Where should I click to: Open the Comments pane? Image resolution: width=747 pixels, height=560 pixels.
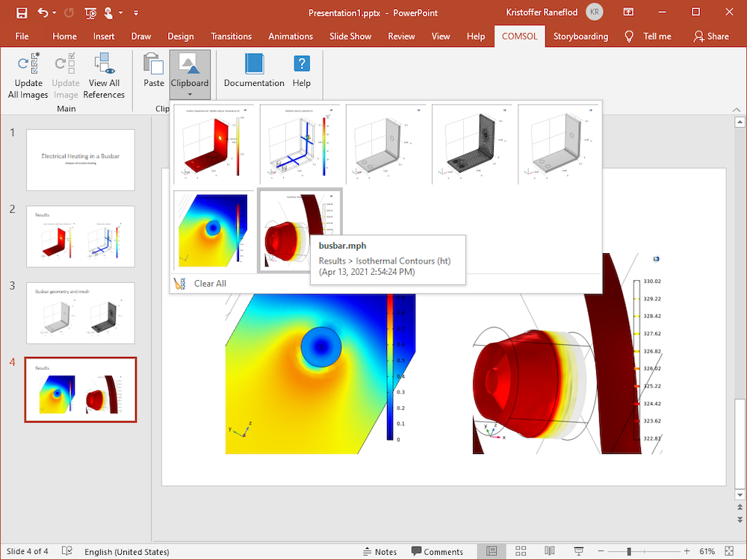[x=437, y=552]
